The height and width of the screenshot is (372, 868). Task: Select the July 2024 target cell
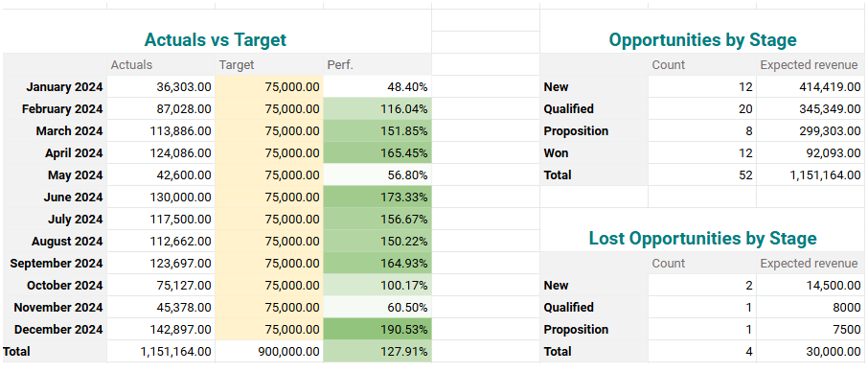[269, 220]
